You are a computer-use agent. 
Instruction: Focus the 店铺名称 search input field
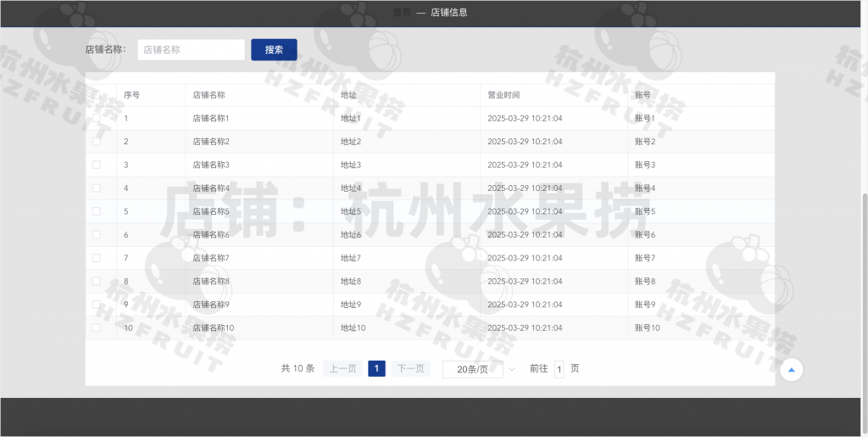point(191,50)
